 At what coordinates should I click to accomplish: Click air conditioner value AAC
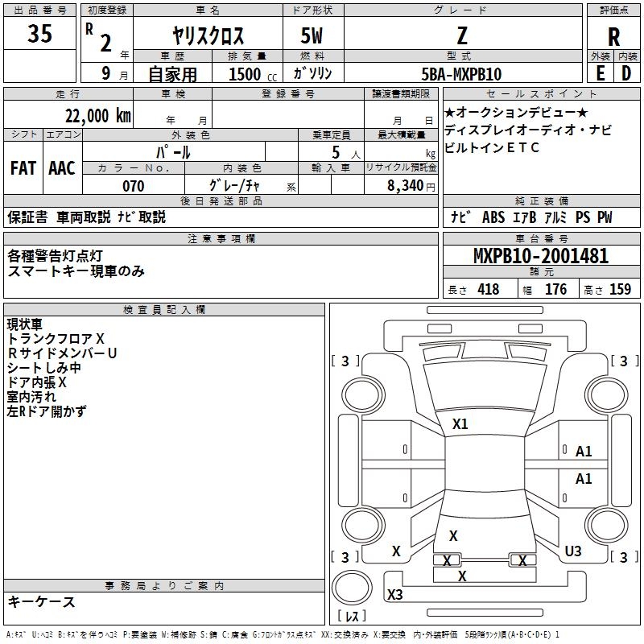tap(62, 168)
